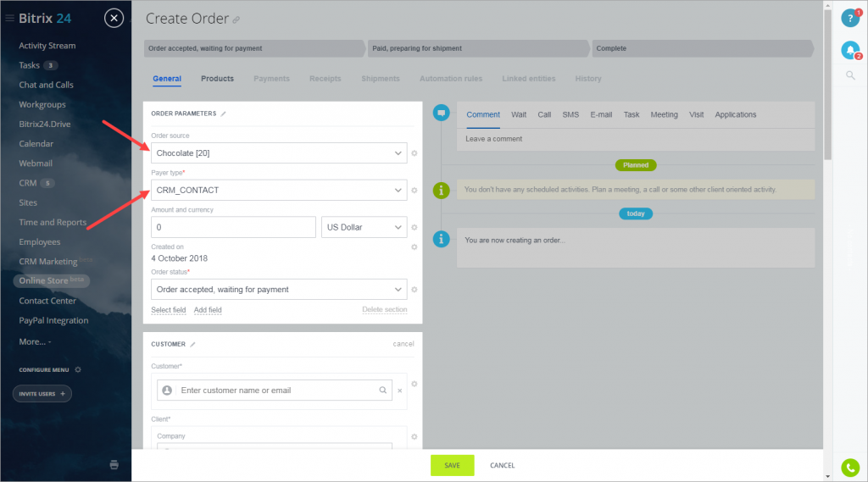
Task: Click info icon beside scheduled activities notice
Action: click(441, 191)
